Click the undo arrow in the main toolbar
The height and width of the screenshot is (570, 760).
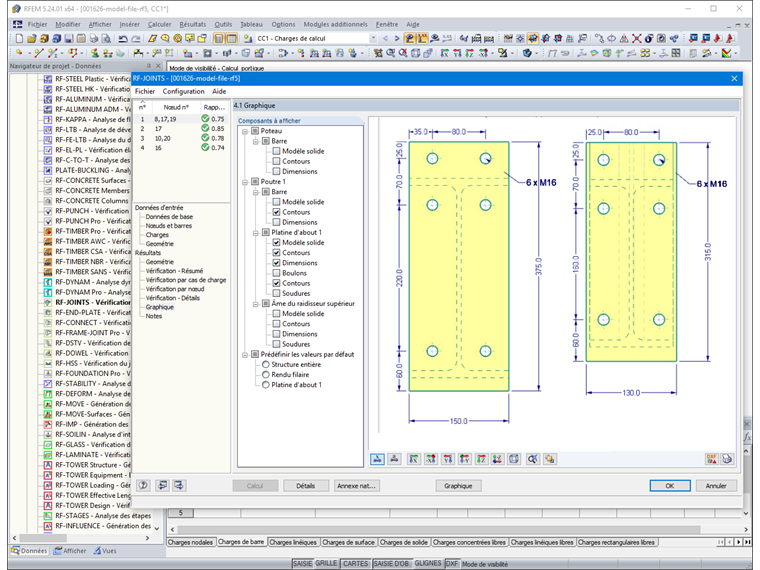(x=122, y=39)
